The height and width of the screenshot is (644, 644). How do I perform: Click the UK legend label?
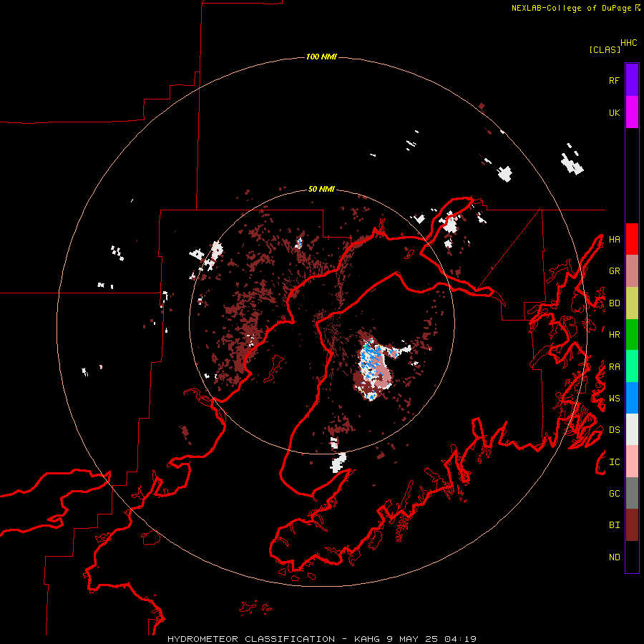pos(614,113)
